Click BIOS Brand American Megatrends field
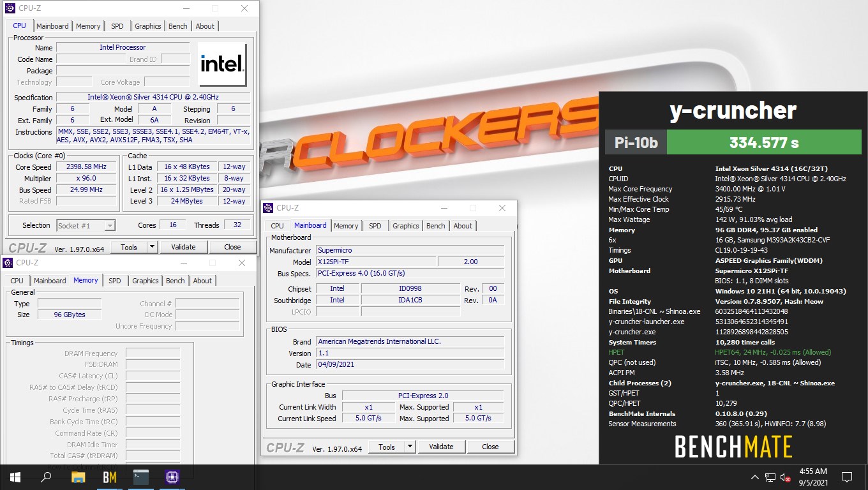 point(410,341)
